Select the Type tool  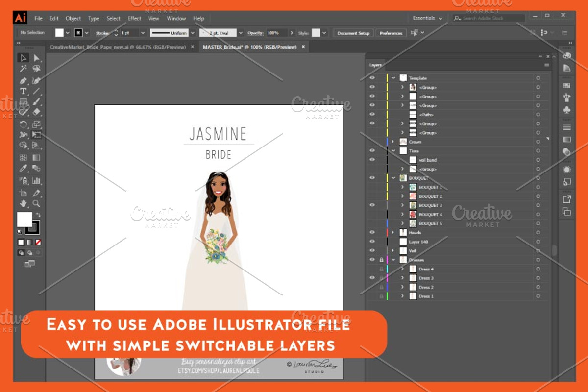tap(23, 91)
